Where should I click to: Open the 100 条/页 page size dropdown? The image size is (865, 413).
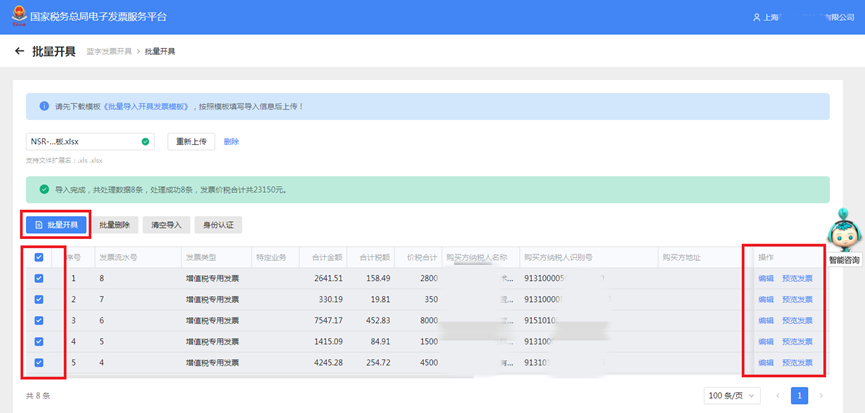pos(732,395)
